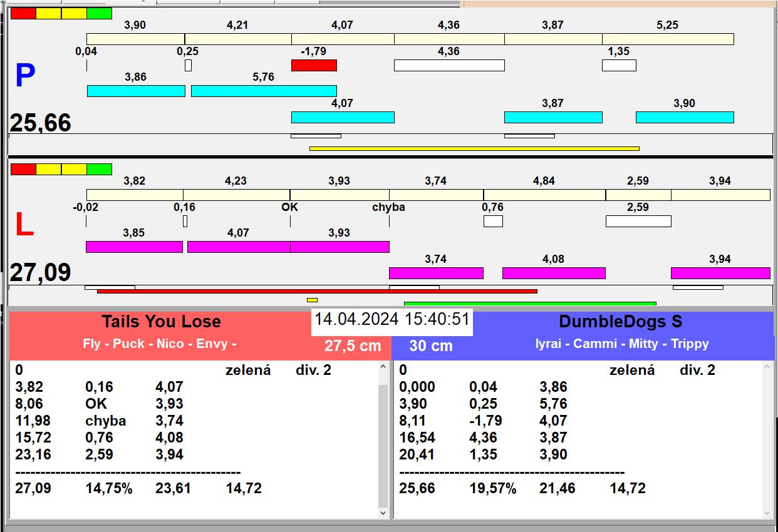Click the green start light in lane P
This screenshot has width=778, height=532.
(99, 14)
